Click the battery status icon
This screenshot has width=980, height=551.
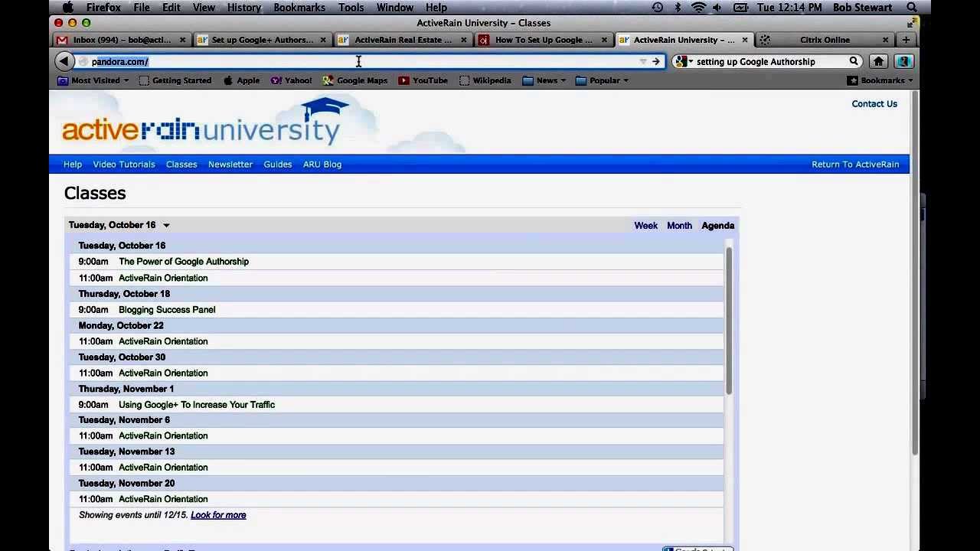[740, 8]
